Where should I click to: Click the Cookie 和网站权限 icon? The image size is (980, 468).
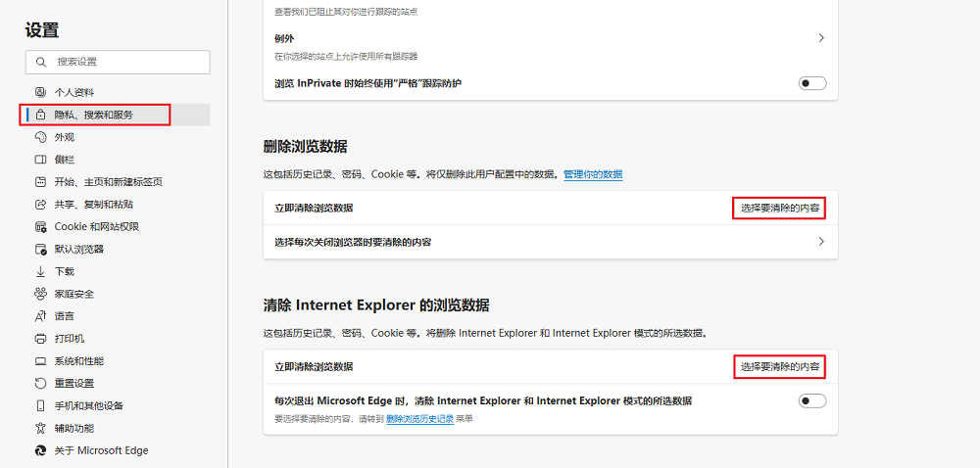[40, 226]
